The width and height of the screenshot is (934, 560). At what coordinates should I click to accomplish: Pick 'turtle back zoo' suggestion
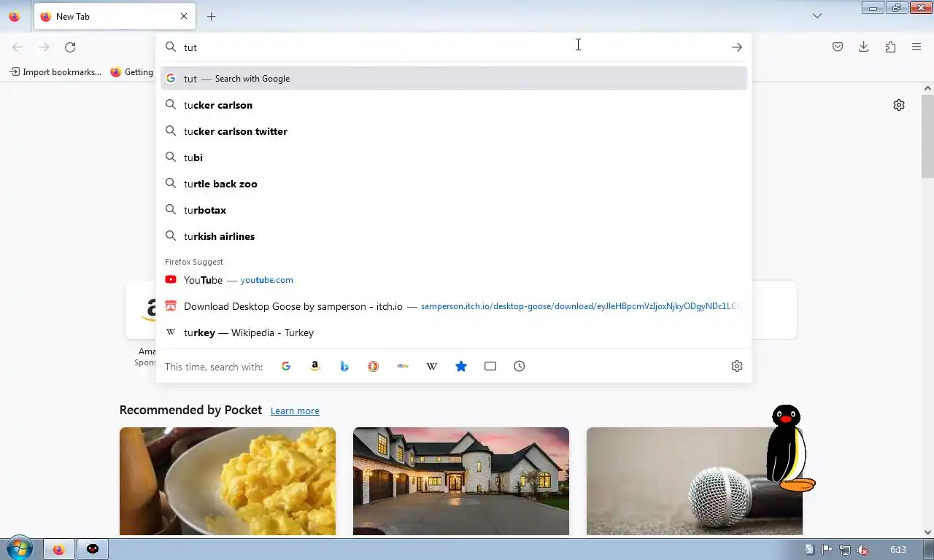pyautogui.click(x=454, y=184)
